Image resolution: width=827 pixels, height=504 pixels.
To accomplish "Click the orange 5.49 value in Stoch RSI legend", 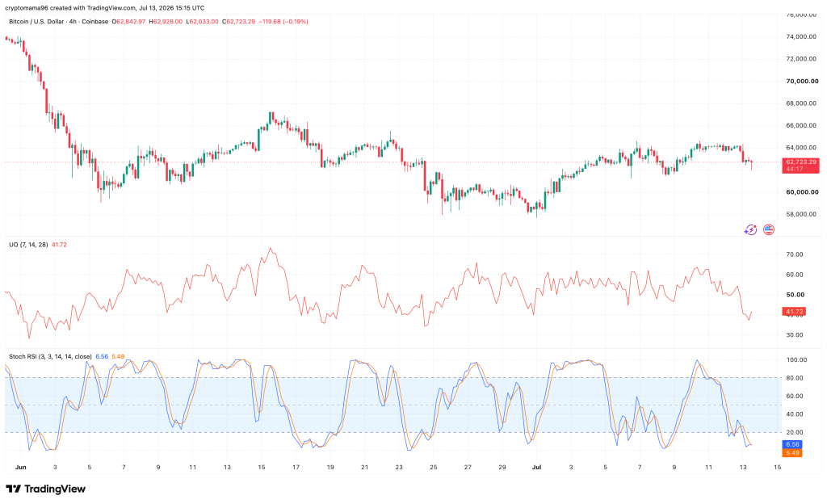I will pos(118,357).
